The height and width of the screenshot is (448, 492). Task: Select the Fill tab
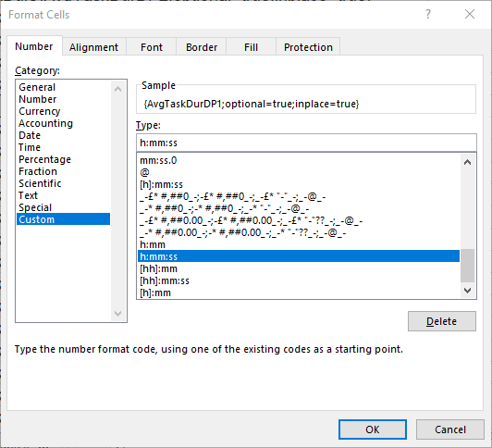pos(251,47)
